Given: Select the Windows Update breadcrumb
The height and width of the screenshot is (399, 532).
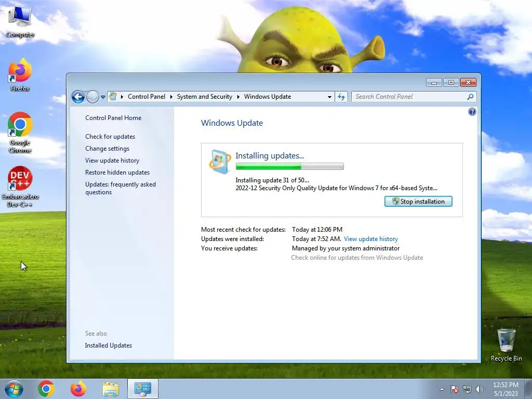Looking at the screenshot, I should tap(268, 97).
